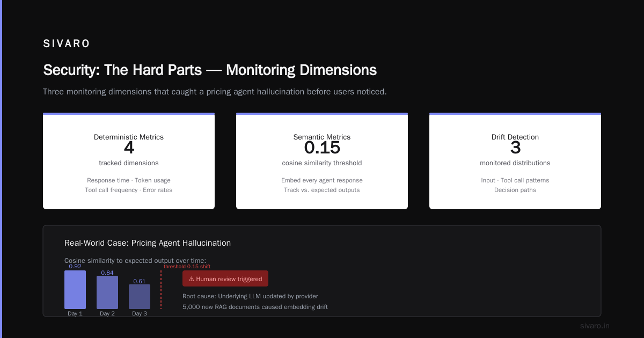Image resolution: width=644 pixels, height=338 pixels.
Task: Click the 'tracked dimensions' label
Action: pos(129,163)
